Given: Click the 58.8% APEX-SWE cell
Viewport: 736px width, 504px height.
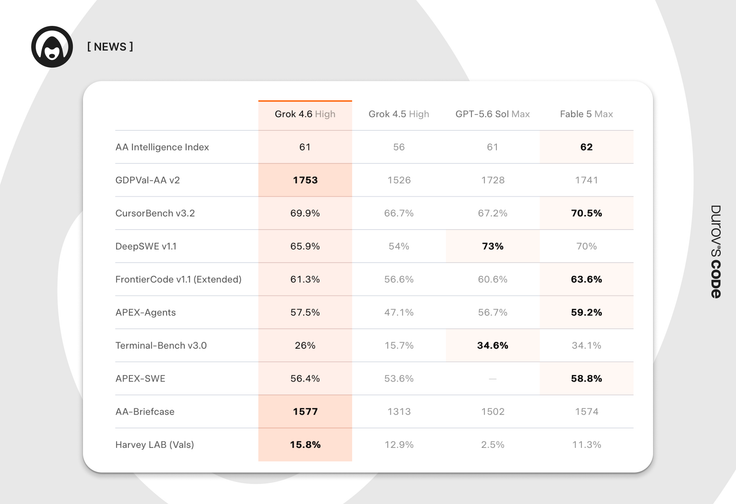Looking at the screenshot, I should [587, 378].
